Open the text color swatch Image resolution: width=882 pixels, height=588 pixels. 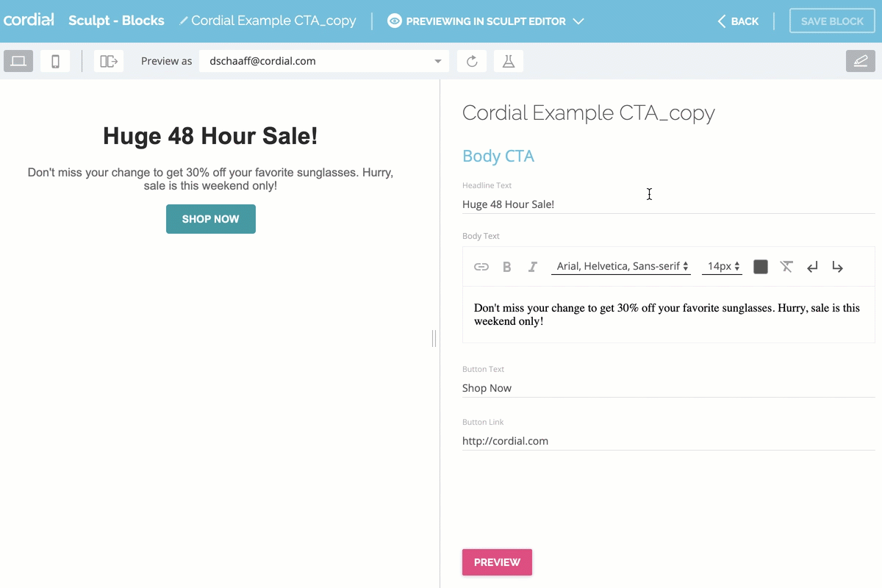click(x=761, y=267)
